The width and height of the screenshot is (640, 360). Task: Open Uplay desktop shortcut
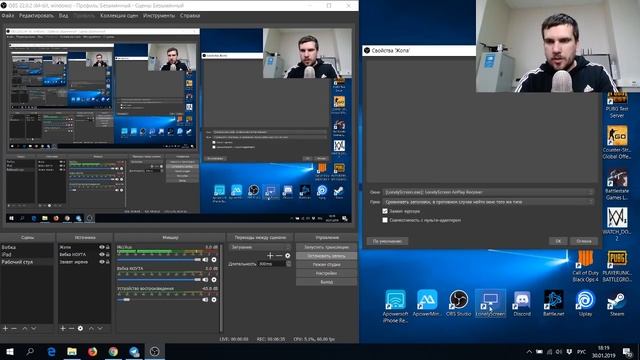585,303
